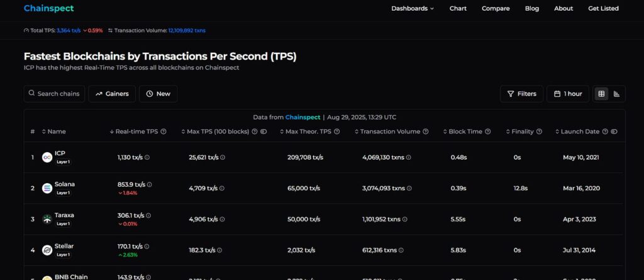644x280 pixels.
Task: Open the About page
Action: [x=563, y=8]
